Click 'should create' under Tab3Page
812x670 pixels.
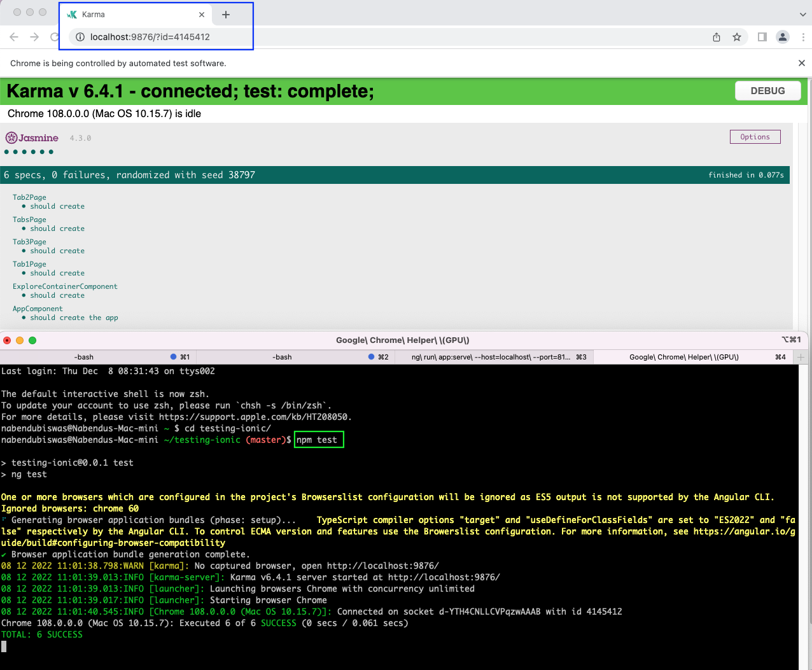[x=57, y=251]
